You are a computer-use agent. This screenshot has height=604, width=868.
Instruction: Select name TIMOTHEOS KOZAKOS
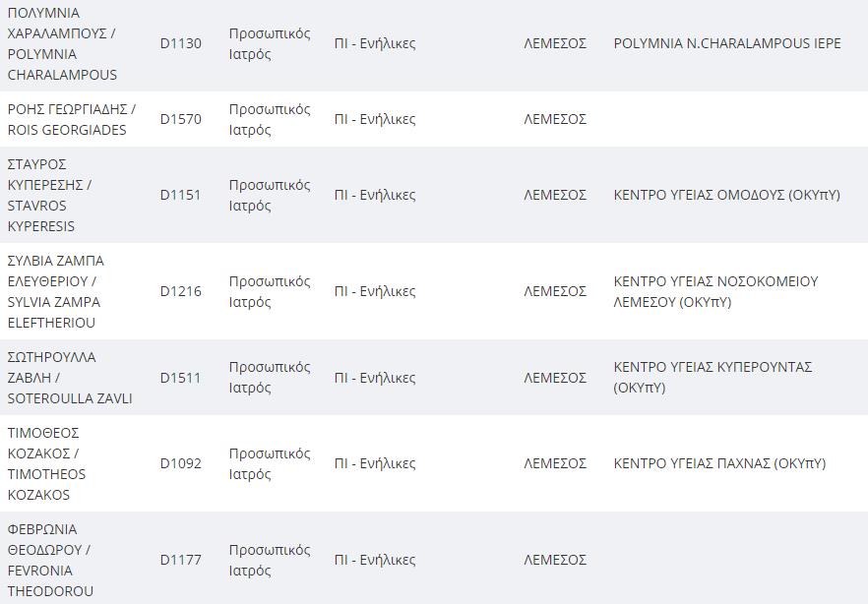(46, 485)
